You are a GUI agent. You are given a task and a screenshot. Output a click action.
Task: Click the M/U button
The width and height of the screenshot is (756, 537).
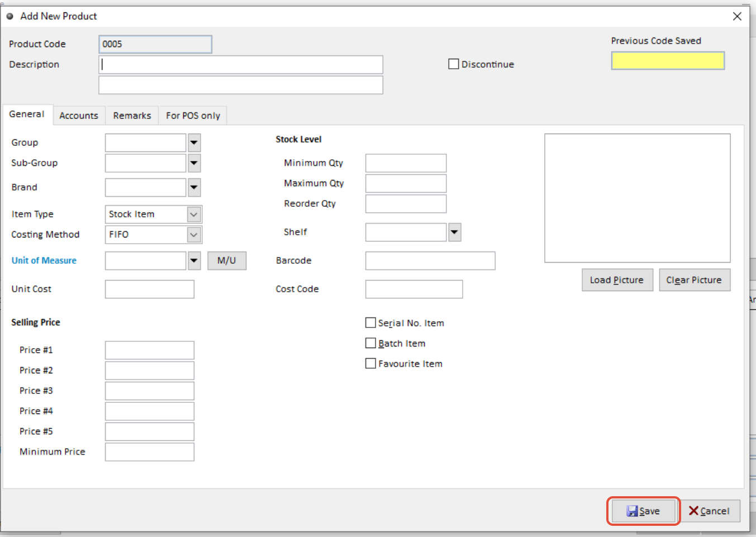click(227, 260)
